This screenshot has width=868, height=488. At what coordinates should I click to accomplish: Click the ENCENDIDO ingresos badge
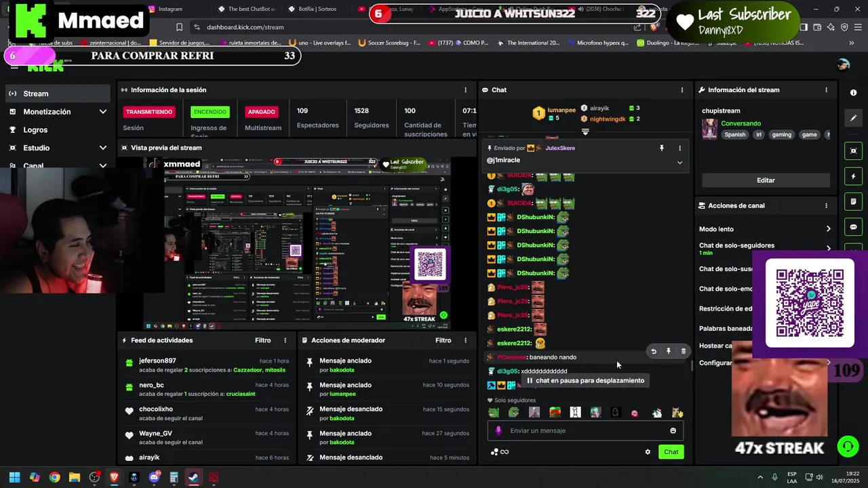click(210, 112)
